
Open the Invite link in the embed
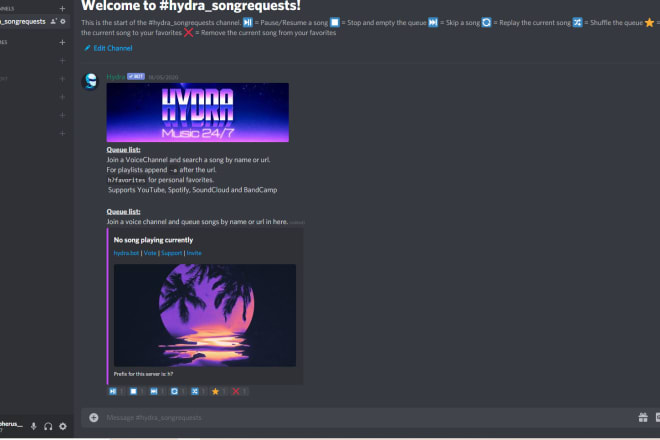[x=194, y=253]
